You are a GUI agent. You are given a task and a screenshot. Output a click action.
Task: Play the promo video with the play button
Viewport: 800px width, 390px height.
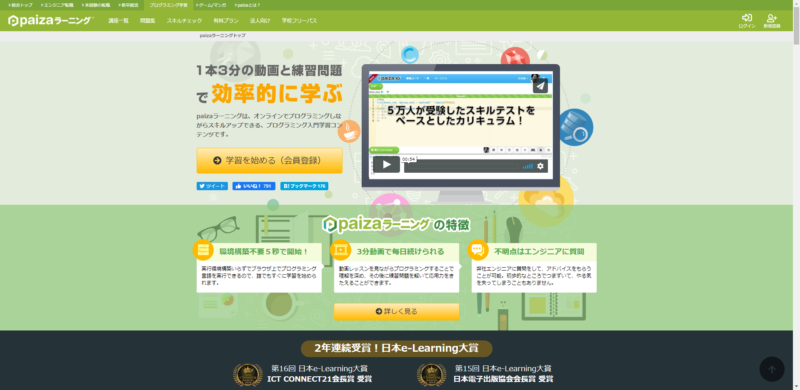386,164
